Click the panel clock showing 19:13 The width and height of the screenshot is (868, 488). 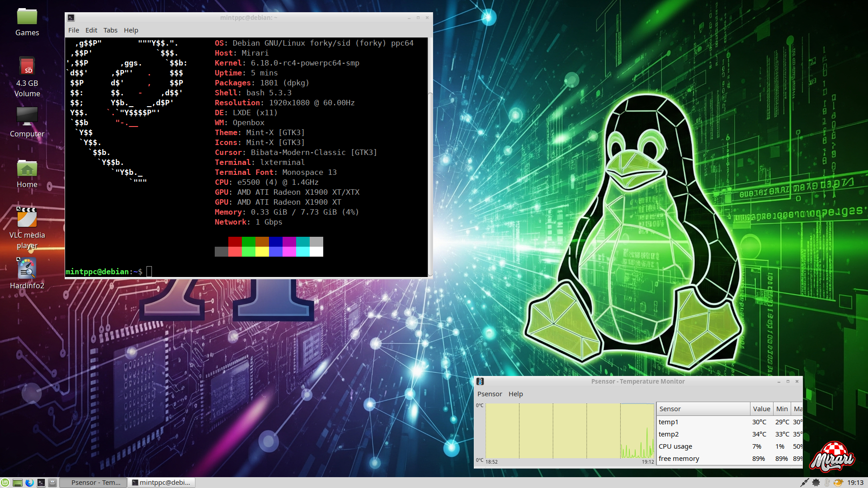pyautogui.click(x=855, y=483)
